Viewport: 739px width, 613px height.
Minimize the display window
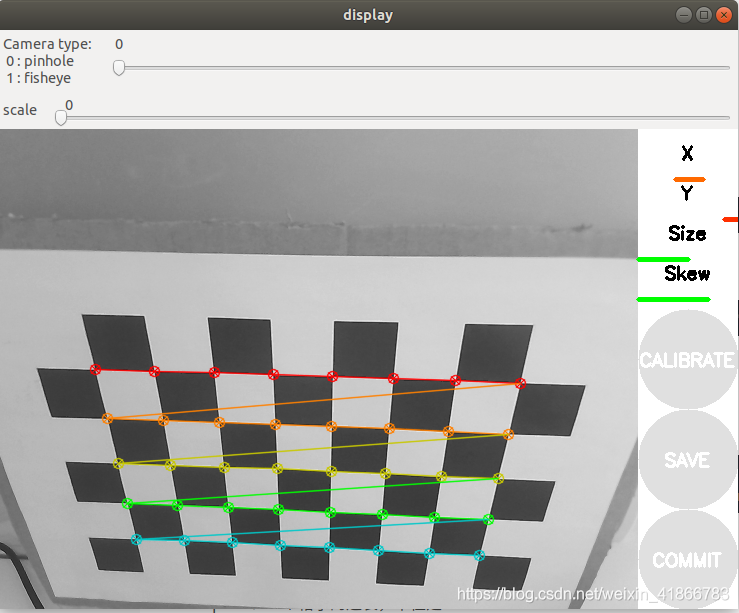click(x=683, y=15)
